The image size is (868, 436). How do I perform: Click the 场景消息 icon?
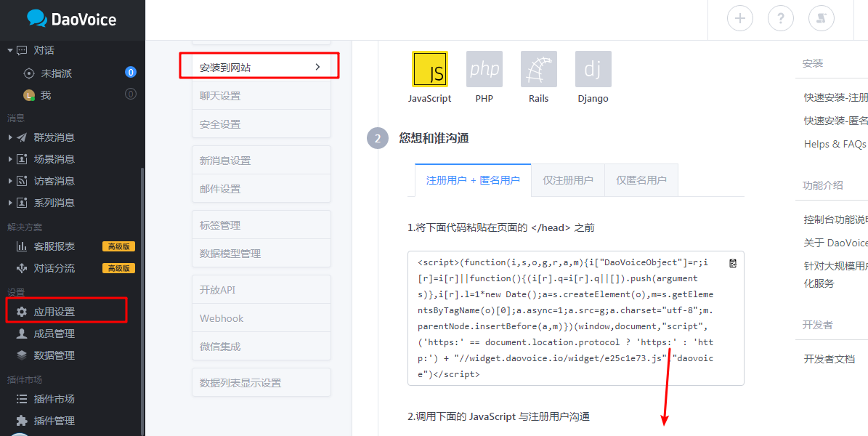22,160
